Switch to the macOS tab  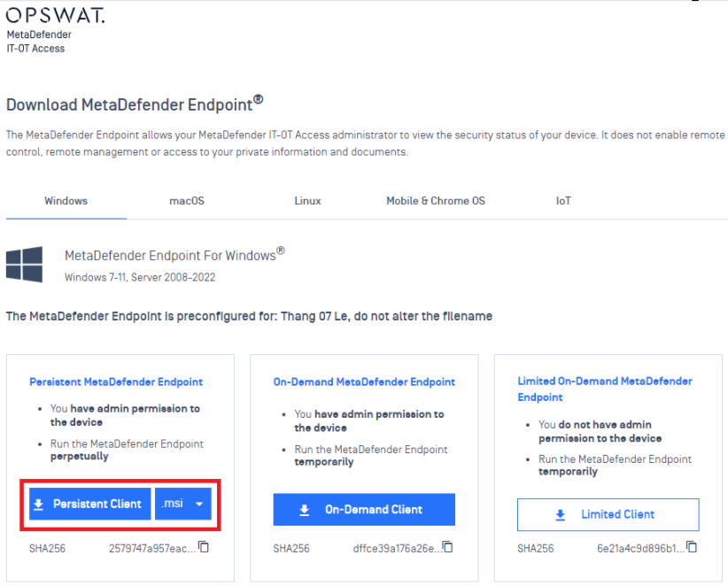pyautogui.click(x=187, y=201)
